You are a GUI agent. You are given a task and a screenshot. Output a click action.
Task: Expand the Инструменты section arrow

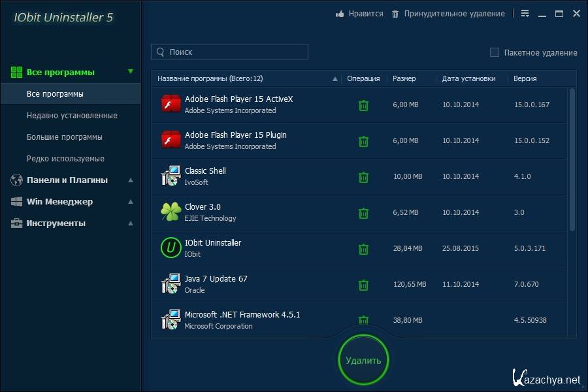pyautogui.click(x=131, y=223)
